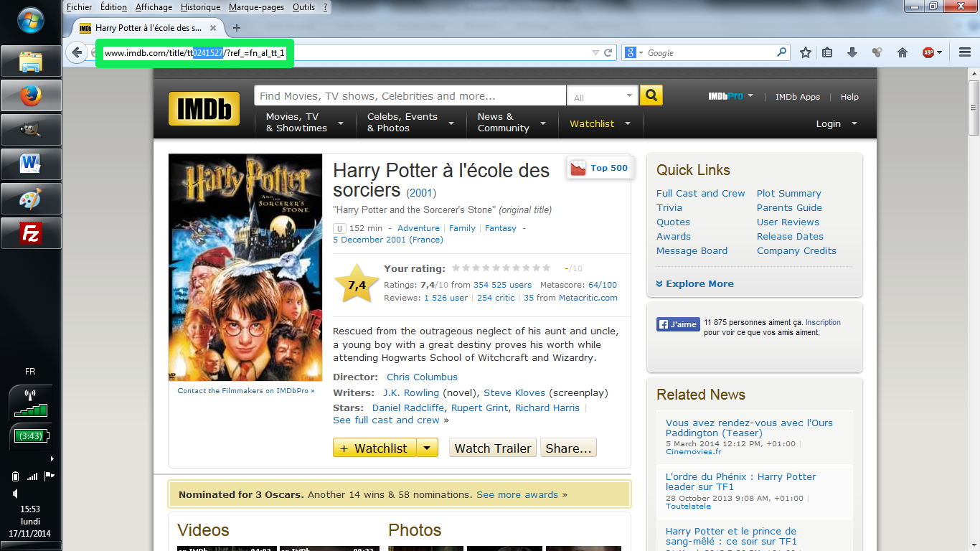The image size is (980, 551).
Task: Click the Adblock Plus ABP icon
Action: (928, 52)
